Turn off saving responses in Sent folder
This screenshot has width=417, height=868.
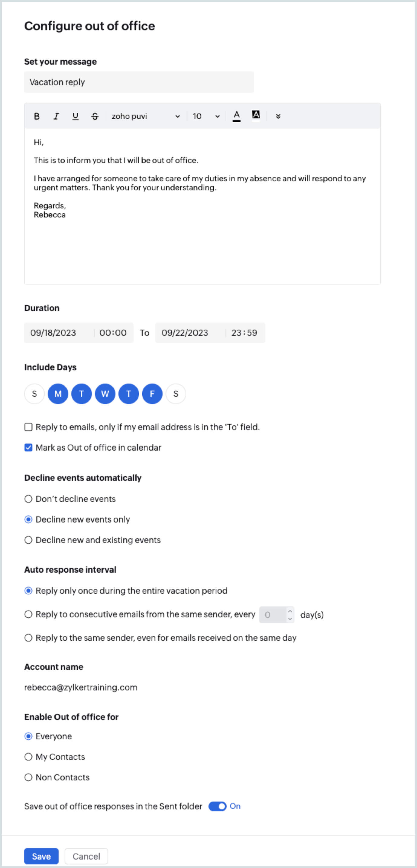click(218, 806)
